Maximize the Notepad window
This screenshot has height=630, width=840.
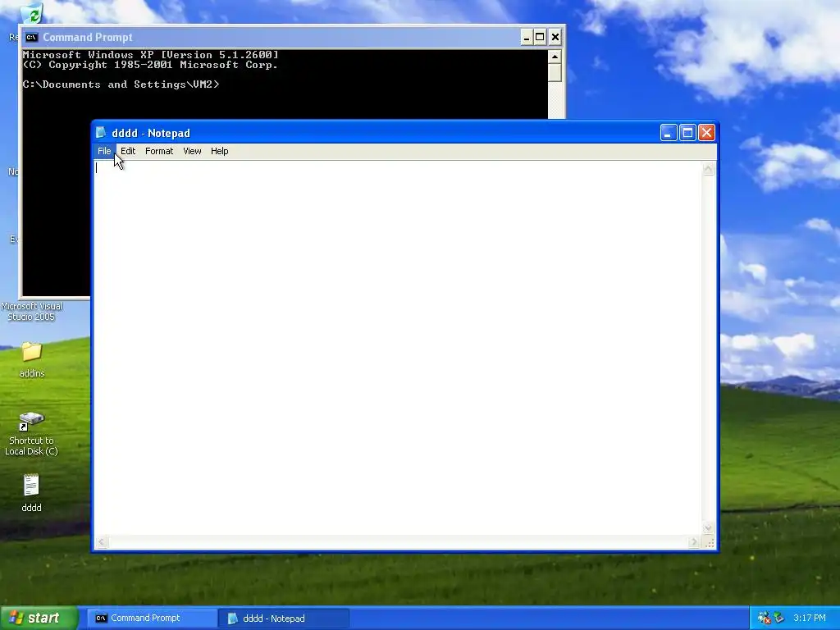click(687, 132)
